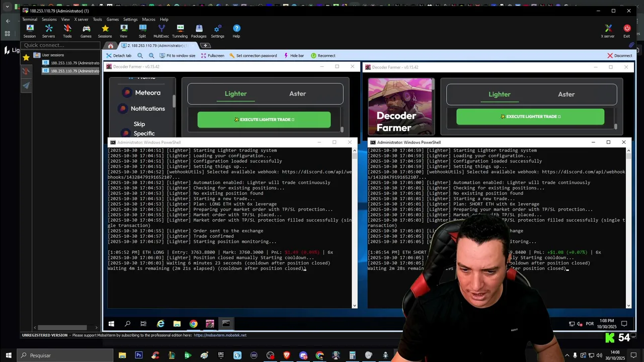Click the Decoder Farmer avatar thumbnail
644x362 pixels.
[x=401, y=106]
